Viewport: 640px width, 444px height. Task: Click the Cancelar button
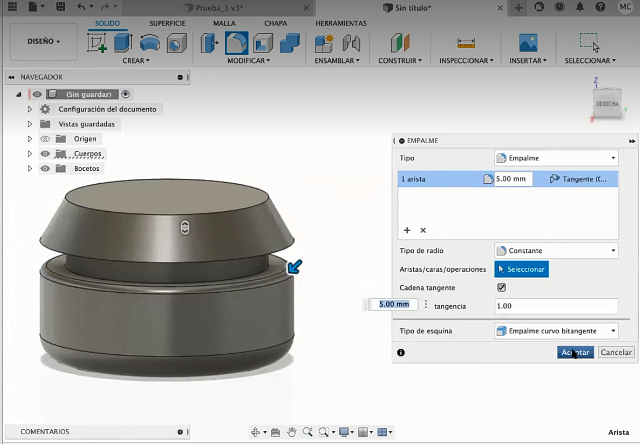click(616, 352)
